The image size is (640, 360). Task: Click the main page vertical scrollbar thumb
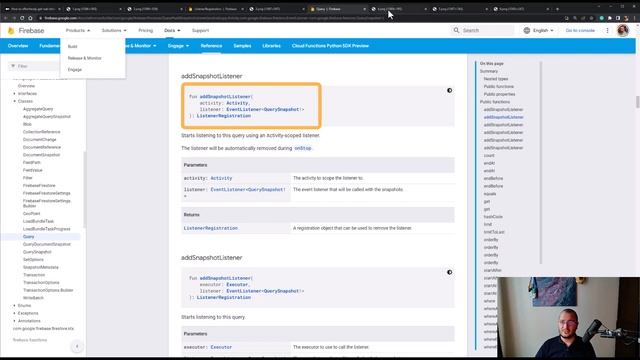tap(638, 102)
